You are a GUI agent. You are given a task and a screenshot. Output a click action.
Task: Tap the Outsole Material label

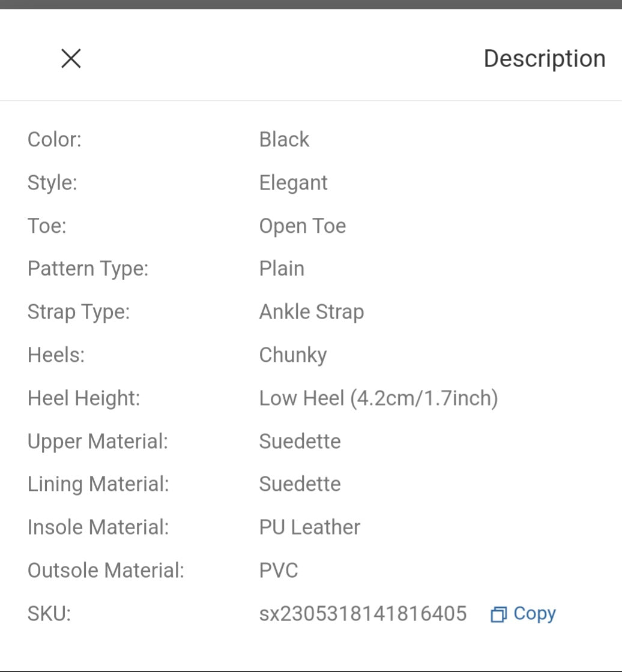(106, 571)
